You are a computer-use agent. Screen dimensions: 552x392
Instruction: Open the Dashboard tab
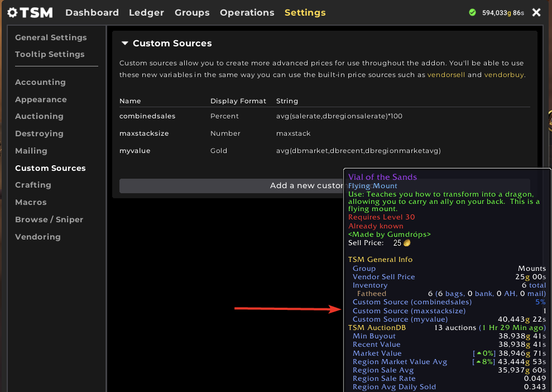92,13
